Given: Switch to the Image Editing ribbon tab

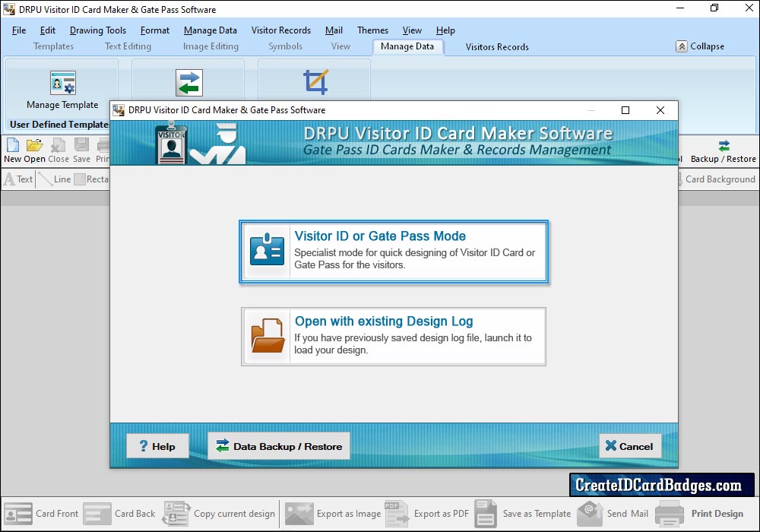Looking at the screenshot, I should click(211, 46).
